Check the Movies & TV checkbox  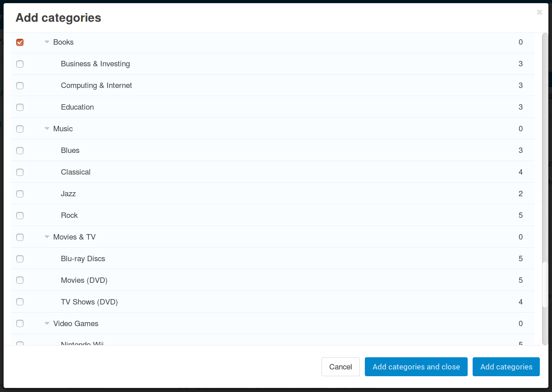point(20,237)
